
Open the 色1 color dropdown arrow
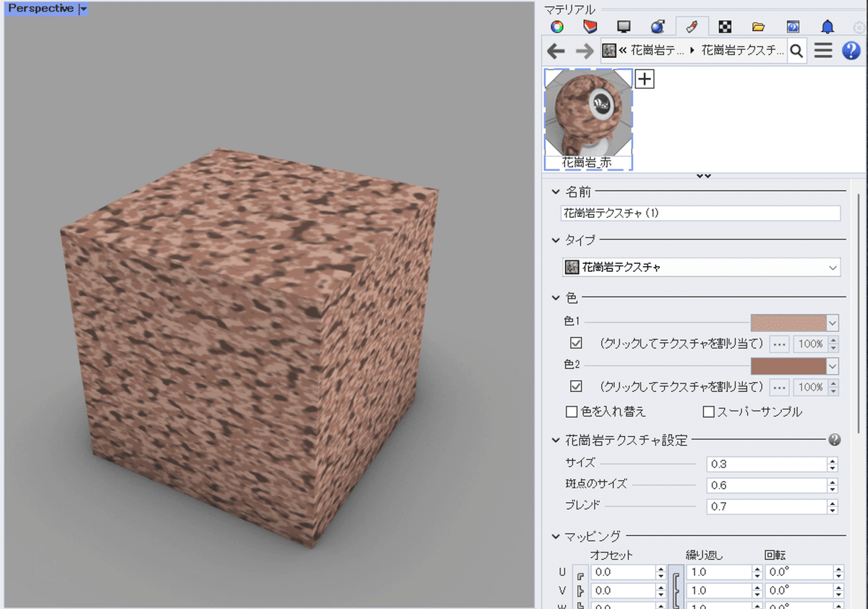(x=832, y=323)
